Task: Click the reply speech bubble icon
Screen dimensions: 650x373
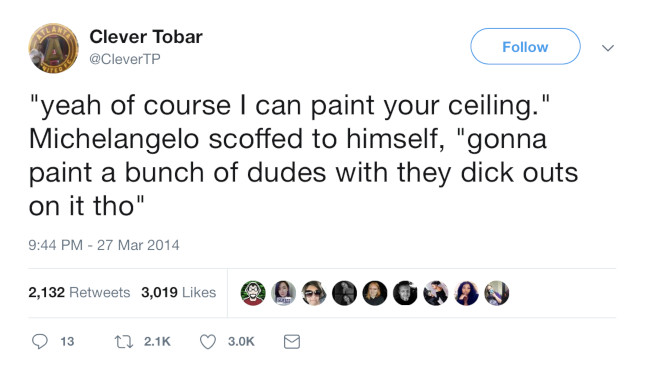Action: click(40, 342)
